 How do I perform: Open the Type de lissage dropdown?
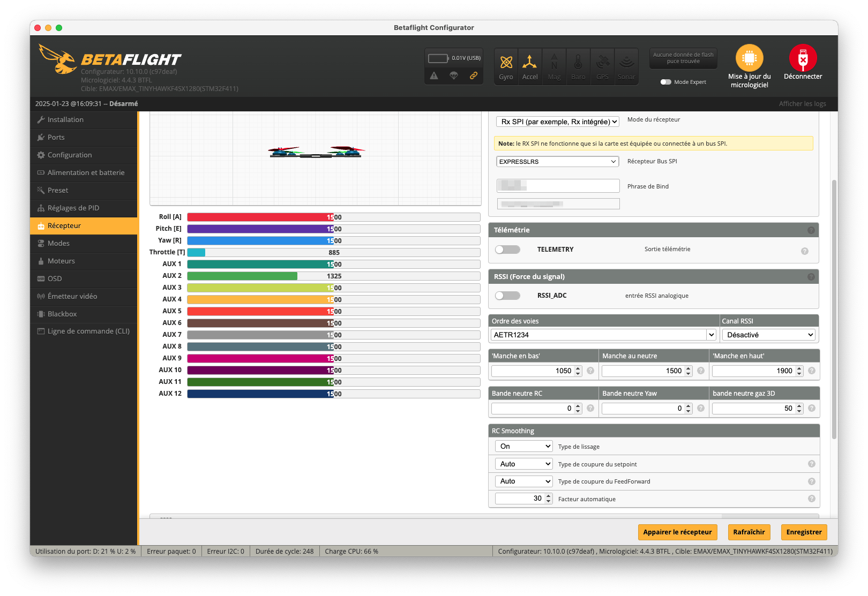(523, 446)
